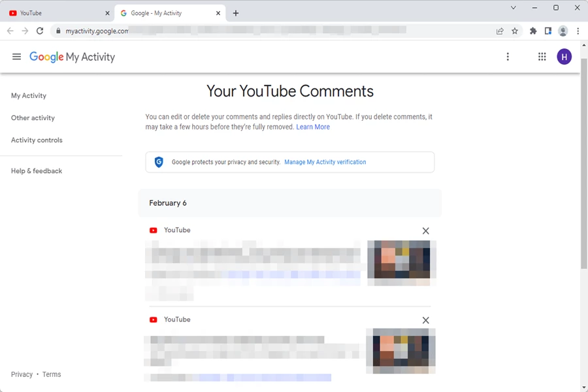
Task: Open My Activity in sidebar
Action: click(x=29, y=95)
